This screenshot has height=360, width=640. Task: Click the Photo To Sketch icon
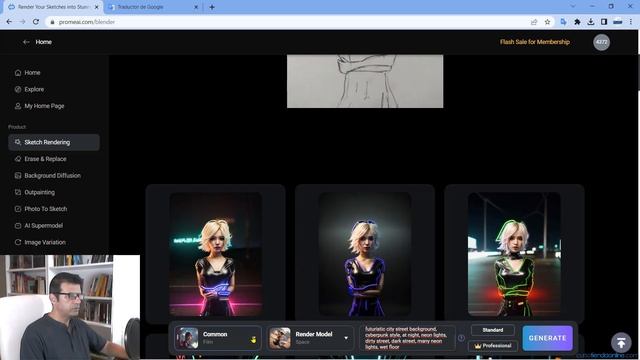(18, 209)
